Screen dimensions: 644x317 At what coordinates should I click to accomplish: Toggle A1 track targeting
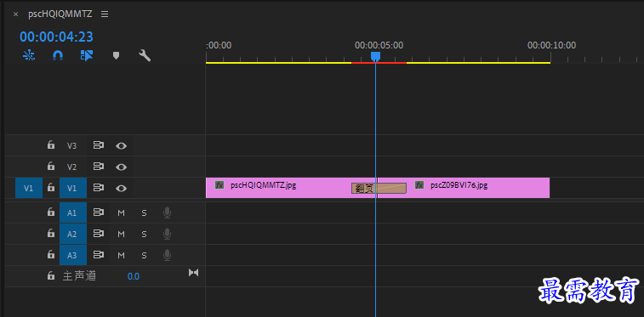pos(72,212)
